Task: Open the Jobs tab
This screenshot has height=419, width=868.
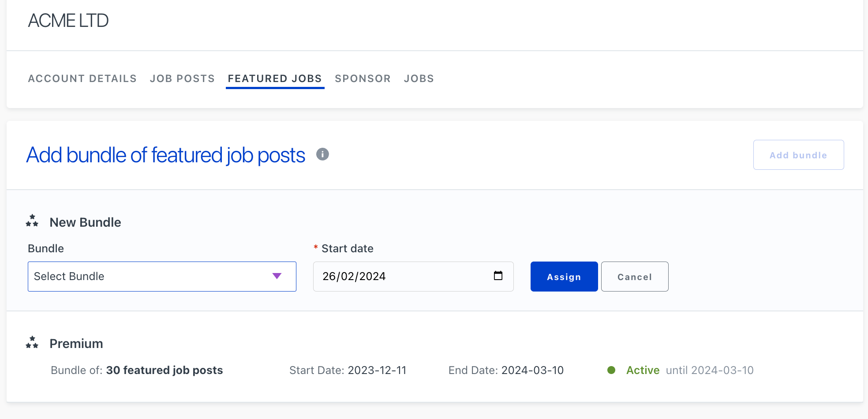Action: (x=419, y=79)
